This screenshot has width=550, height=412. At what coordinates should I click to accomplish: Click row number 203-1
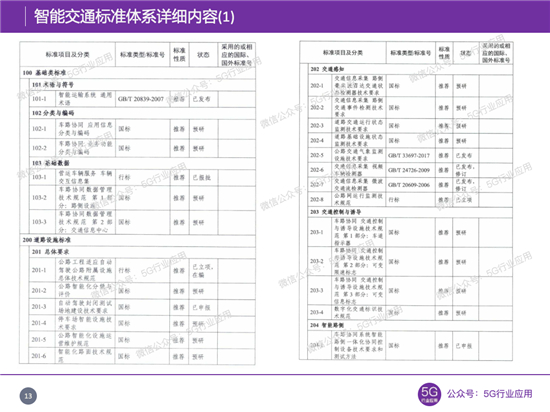[x=317, y=232]
